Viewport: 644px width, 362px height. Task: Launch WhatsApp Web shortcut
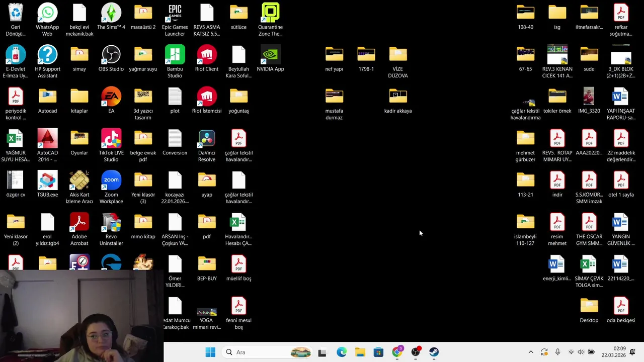[x=47, y=13]
